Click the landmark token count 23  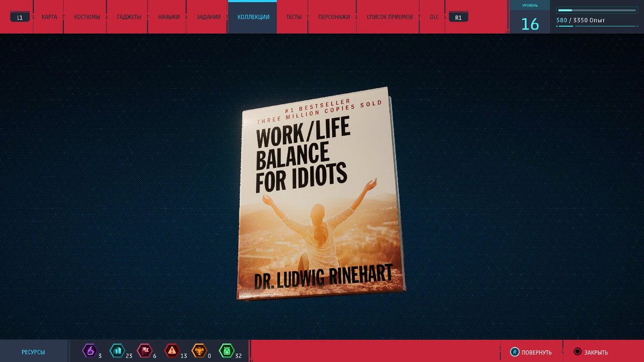129,356
